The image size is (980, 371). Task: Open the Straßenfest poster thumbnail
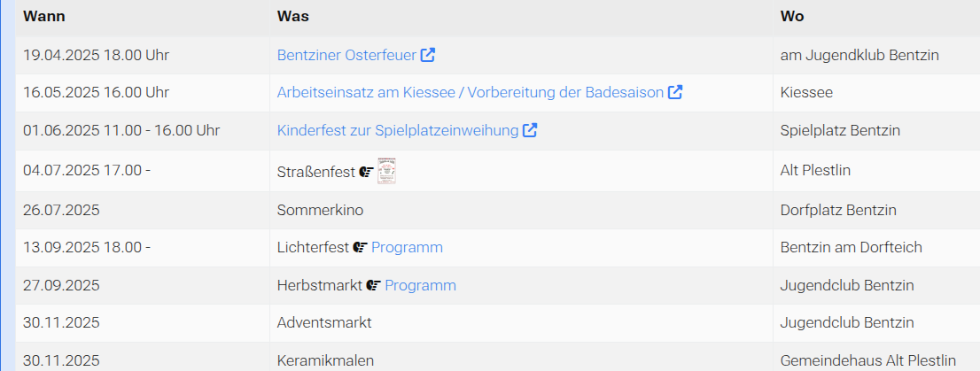[386, 170]
